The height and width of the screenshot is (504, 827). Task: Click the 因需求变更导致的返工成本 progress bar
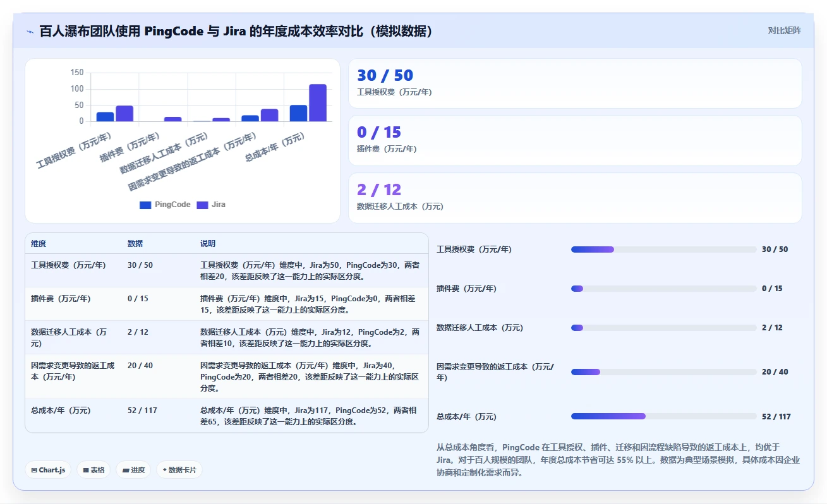[663, 372]
